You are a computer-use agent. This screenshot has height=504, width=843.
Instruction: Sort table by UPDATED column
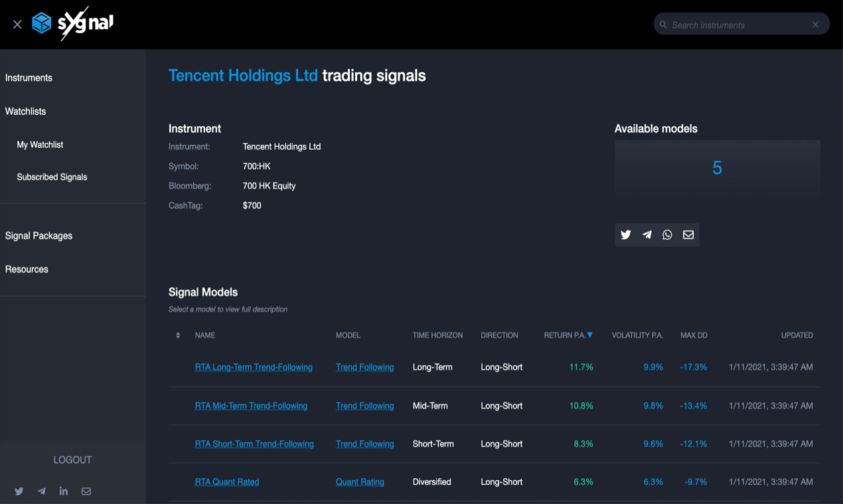[x=797, y=336]
